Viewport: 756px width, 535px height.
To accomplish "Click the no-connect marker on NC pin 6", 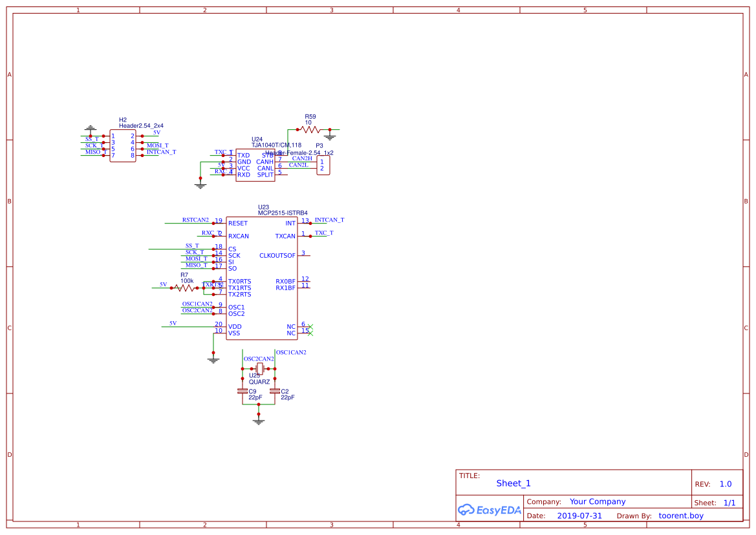I will (x=310, y=325).
